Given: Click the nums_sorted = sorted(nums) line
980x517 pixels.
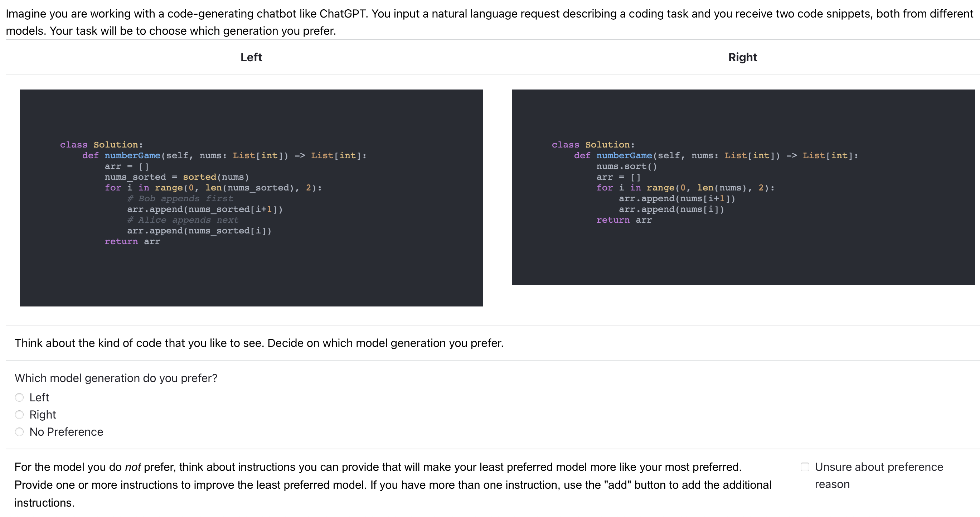Looking at the screenshot, I should point(176,177).
